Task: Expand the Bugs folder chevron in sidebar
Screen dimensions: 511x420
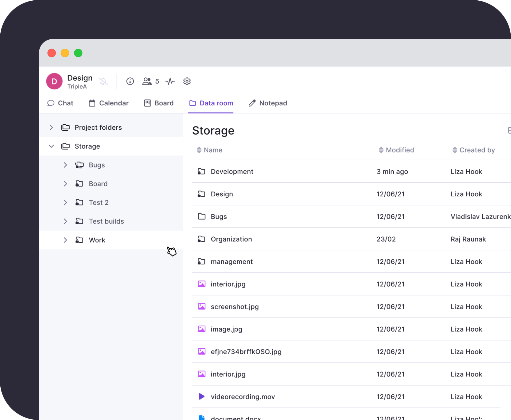Action: (x=65, y=165)
